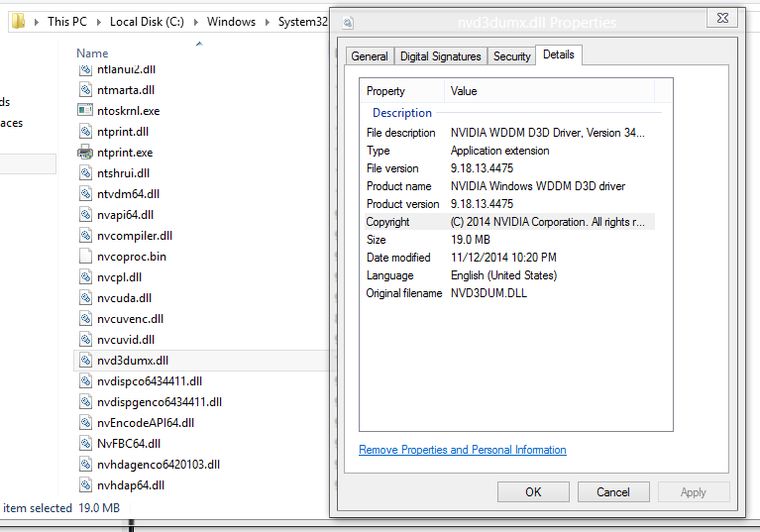
Task: Select the nvcuvid.dll file icon
Action: pyautogui.click(x=85, y=340)
